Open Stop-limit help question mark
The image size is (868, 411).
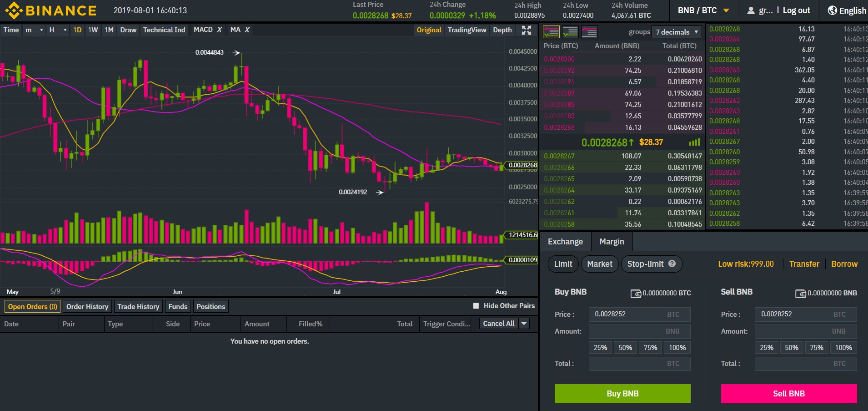(672, 264)
